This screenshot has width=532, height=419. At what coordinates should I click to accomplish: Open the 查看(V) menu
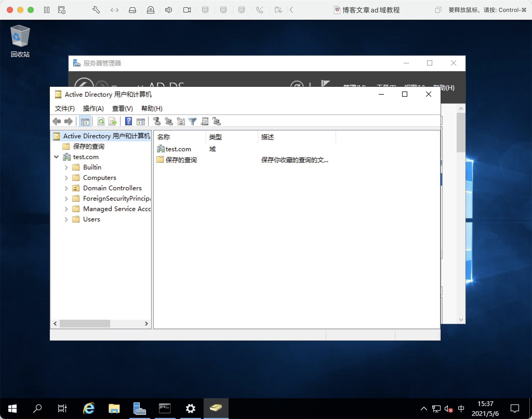(122, 108)
